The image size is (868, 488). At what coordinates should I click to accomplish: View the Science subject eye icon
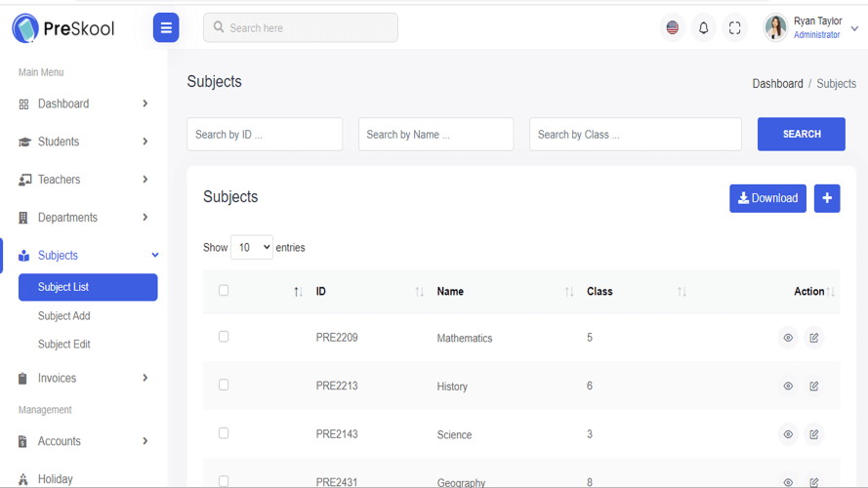788,434
